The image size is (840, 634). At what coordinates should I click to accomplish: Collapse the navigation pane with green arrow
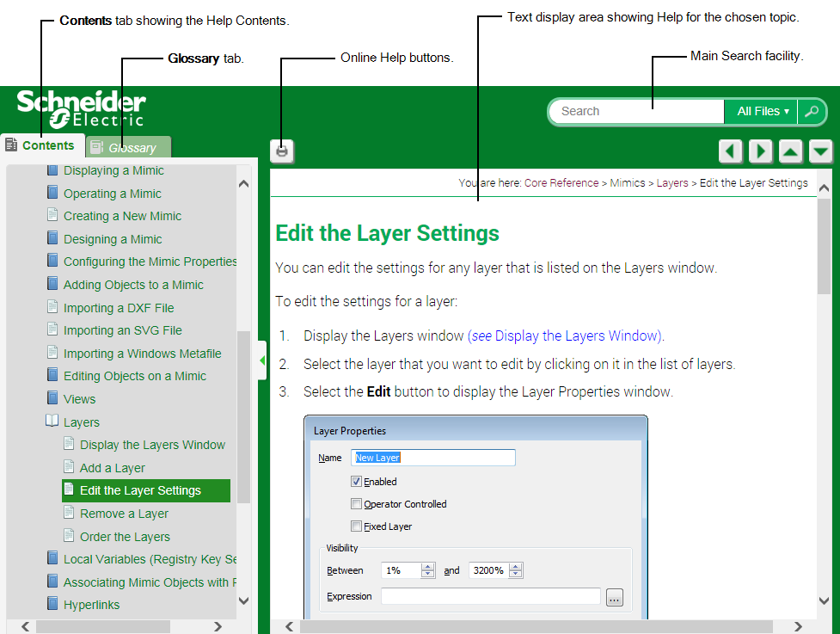pos(262,361)
